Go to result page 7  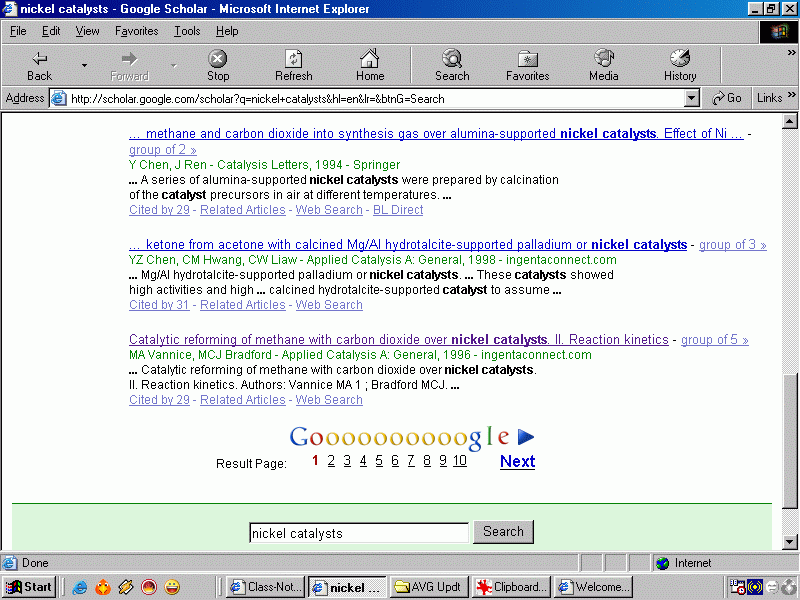(411, 461)
